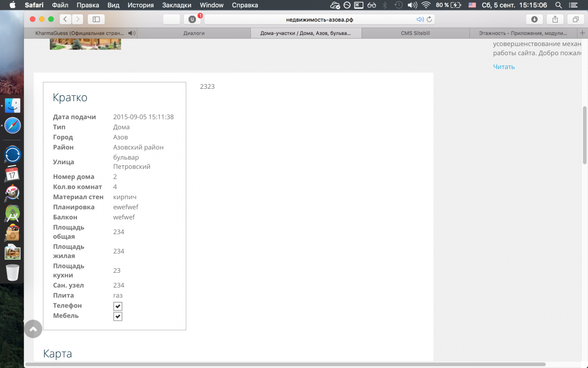Screen dimensions: 588x368
Task: Mute the KharmaGuess tab speaker icon
Action: click(x=131, y=33)
